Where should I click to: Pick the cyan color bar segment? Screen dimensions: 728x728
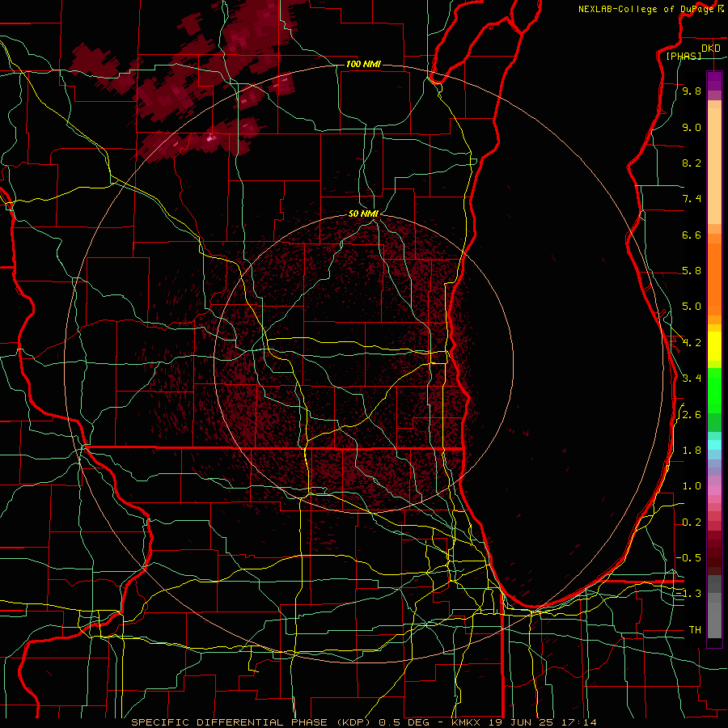pos(714,444)
